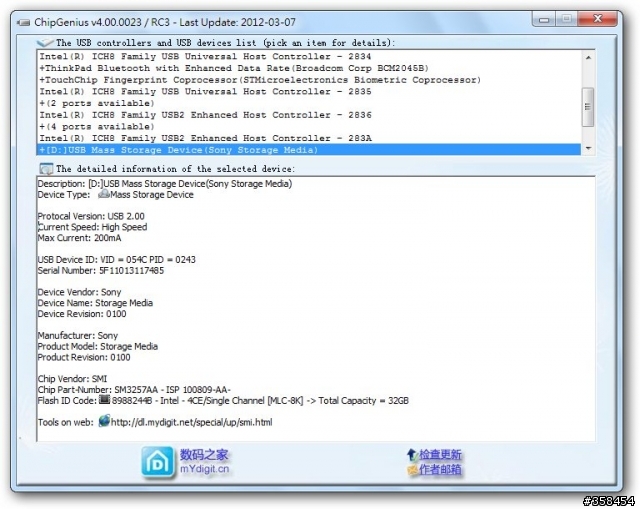Click the mYdigit house logo icon
The width and height of the screenshot is (640, 509).
click(x=158, y=462)
